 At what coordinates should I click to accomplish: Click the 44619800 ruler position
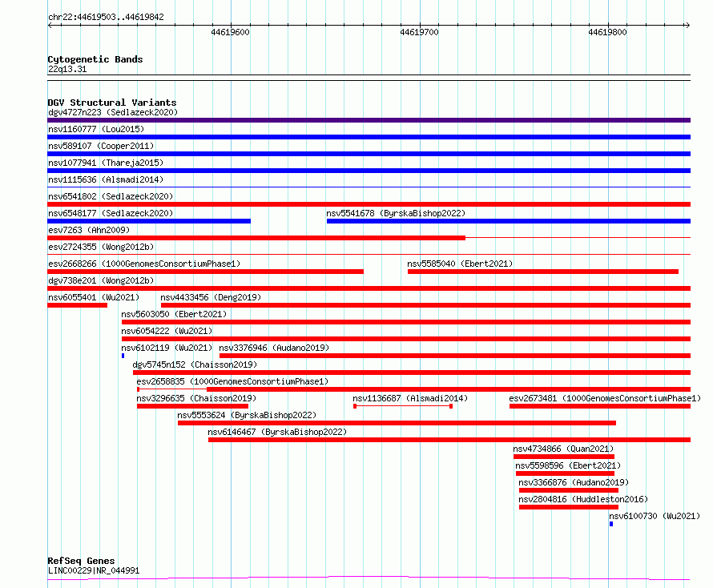(x=607, y=32)
